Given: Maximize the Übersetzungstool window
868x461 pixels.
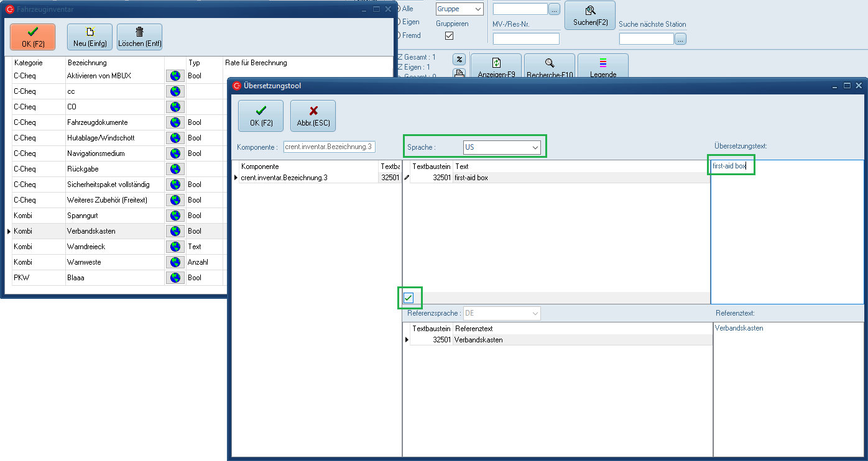Looking at the screenshot, I should click(x=847, y=86).
